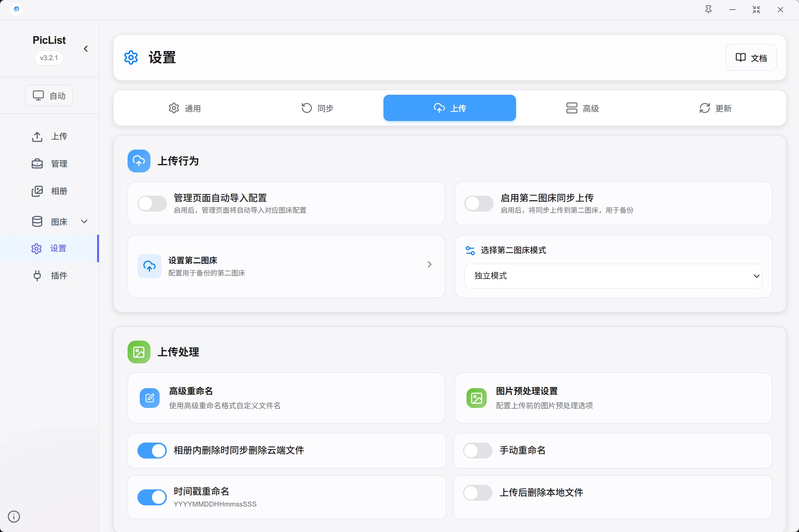The width and height of the screenshot is (799, 532).
Task: Click the advanced rename (高级重命名) edit icon
Action: (x=150, y=398)
